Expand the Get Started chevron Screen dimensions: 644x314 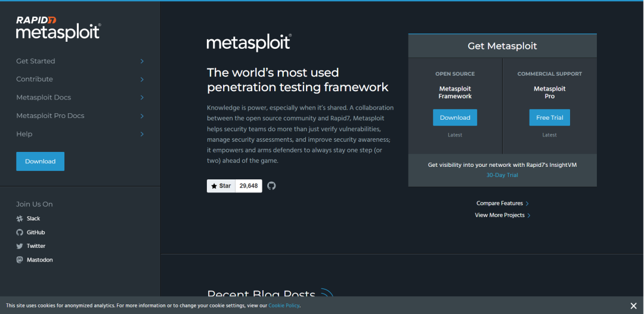tap(142, 61)
